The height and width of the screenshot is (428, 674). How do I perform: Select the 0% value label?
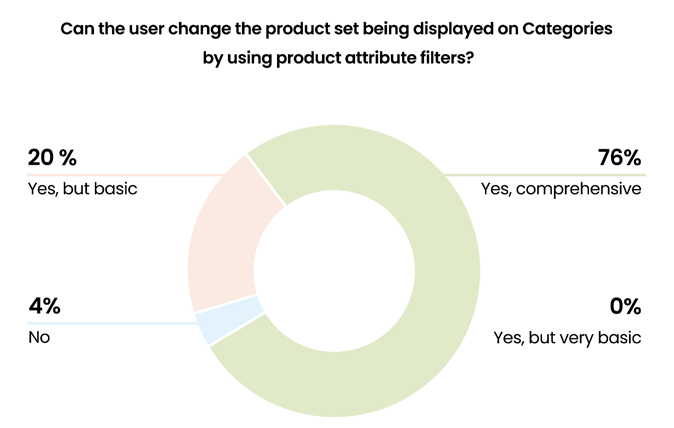(x=625, y=306)
